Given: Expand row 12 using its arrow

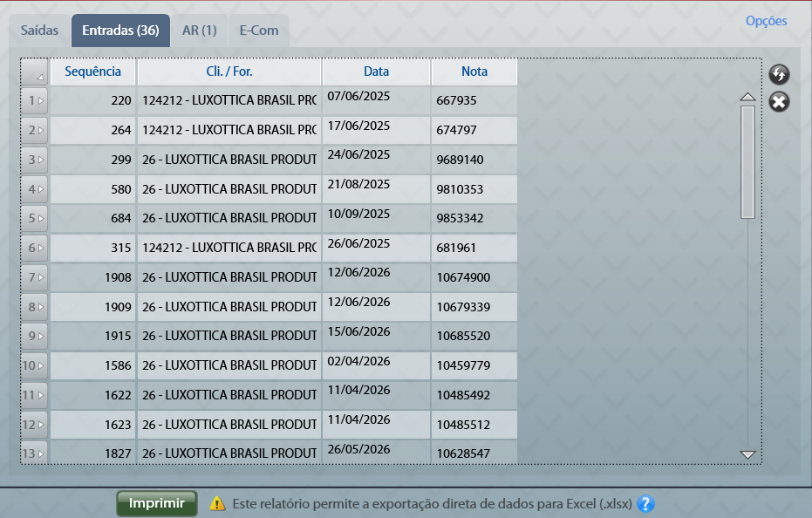Looking at the screenshot, I should point(41,424).
